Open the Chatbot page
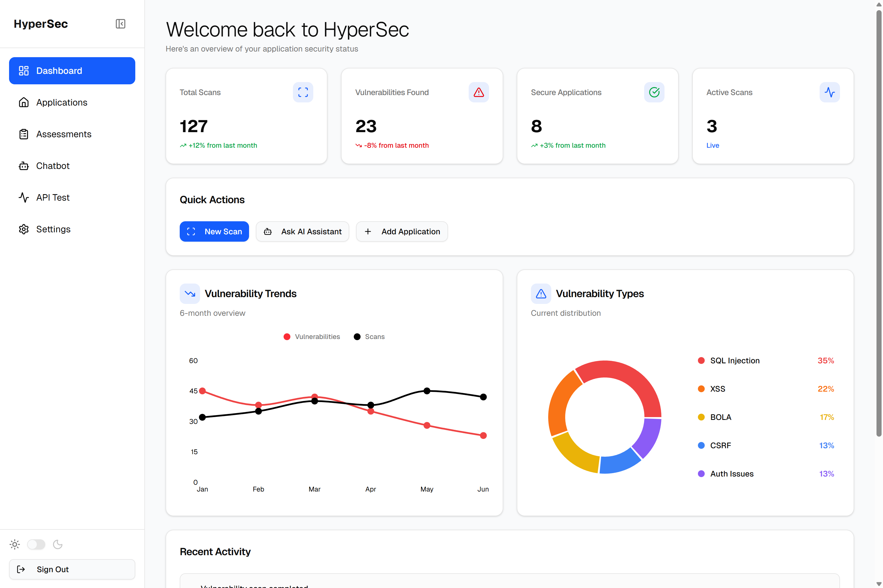 (x=53, y=166)
